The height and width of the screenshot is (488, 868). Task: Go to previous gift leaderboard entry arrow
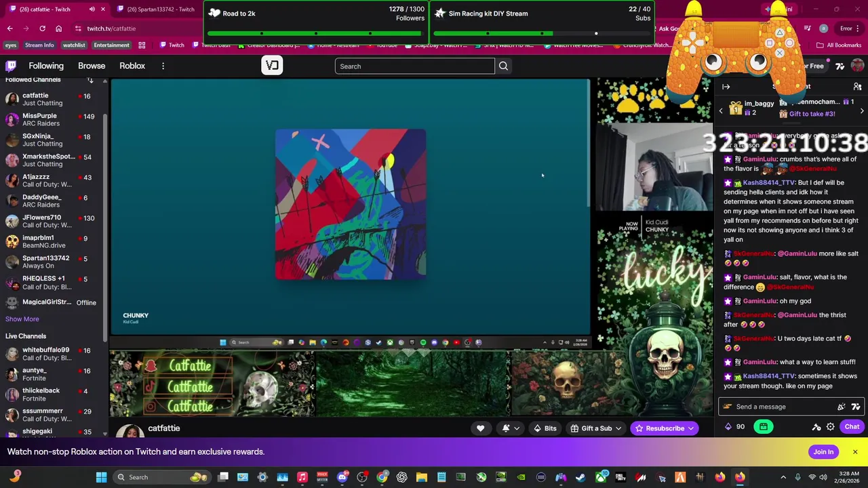(721, 111)
